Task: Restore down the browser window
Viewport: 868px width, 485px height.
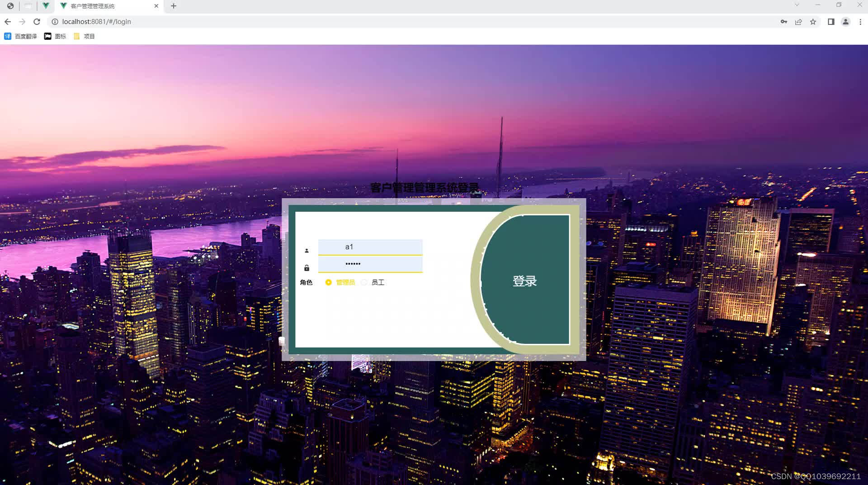Action: click(839, 5)
